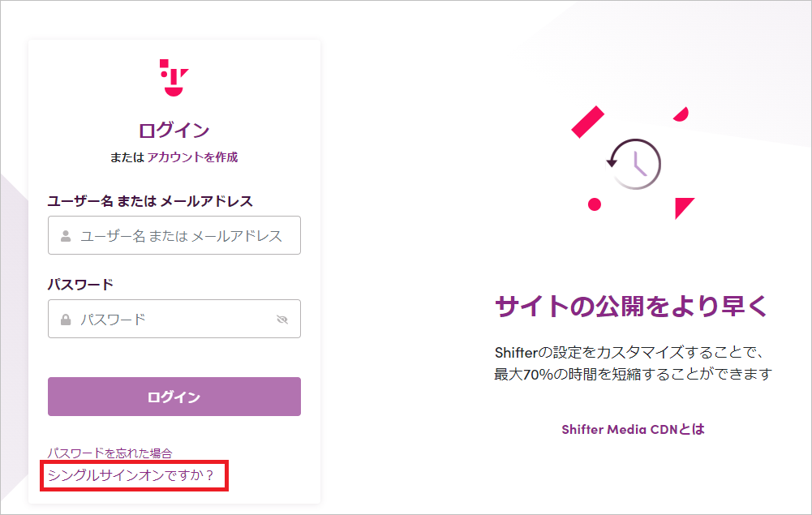Click the pink semicircle shape at top right
The width and height of the screenshot is (812, 515).
coord(681,114)
